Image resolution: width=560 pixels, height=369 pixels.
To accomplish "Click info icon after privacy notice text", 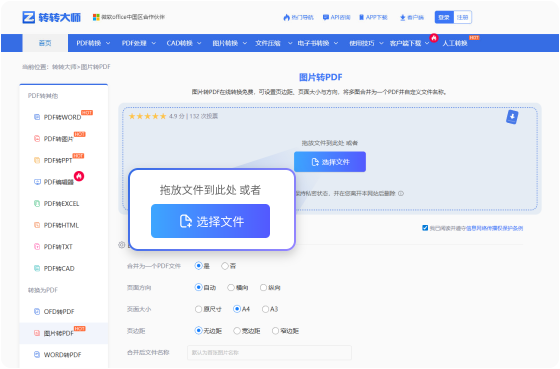I will [x=401, y=193].
